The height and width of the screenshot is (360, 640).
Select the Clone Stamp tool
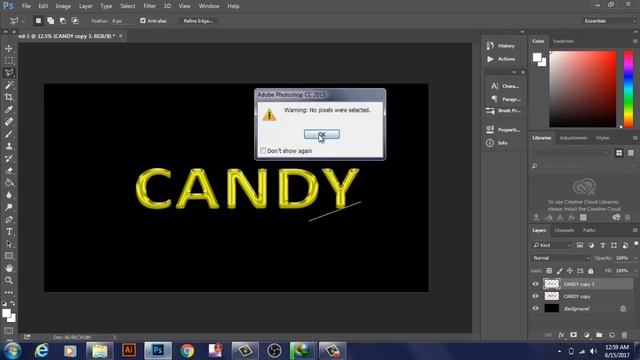point(9,146)
